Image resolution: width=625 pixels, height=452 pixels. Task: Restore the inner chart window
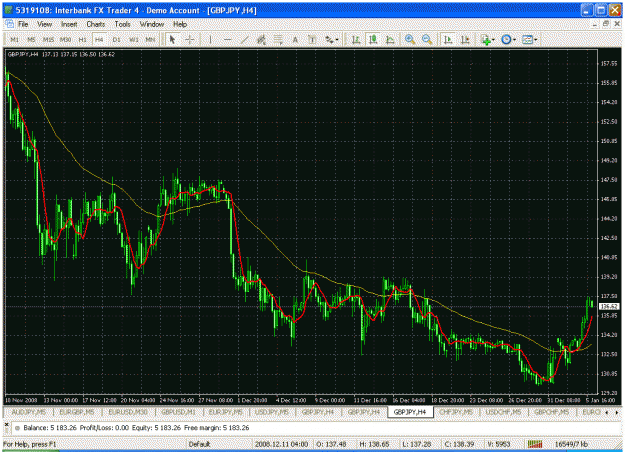(x=606, y=24)
